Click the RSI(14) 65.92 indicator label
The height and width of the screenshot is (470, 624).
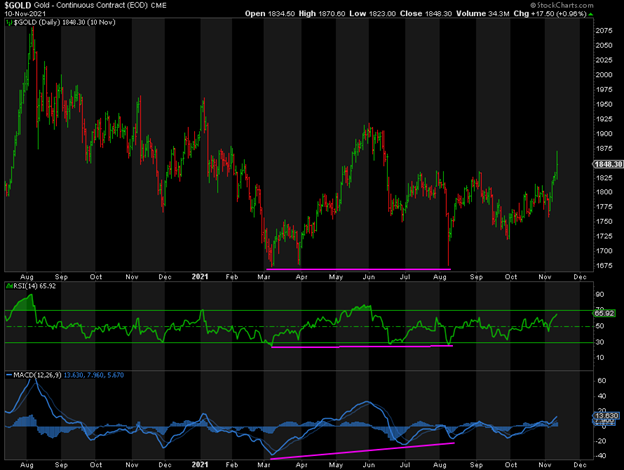tap(35, 286)
